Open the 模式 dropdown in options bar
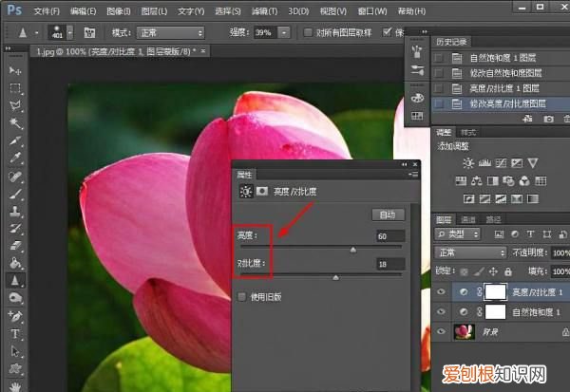 pos(170,33)
